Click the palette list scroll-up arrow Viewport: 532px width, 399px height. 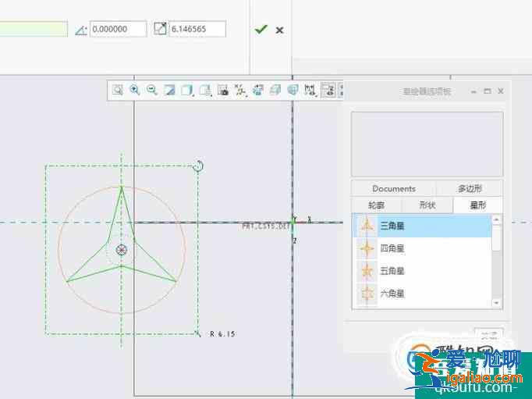click(496, 219)
